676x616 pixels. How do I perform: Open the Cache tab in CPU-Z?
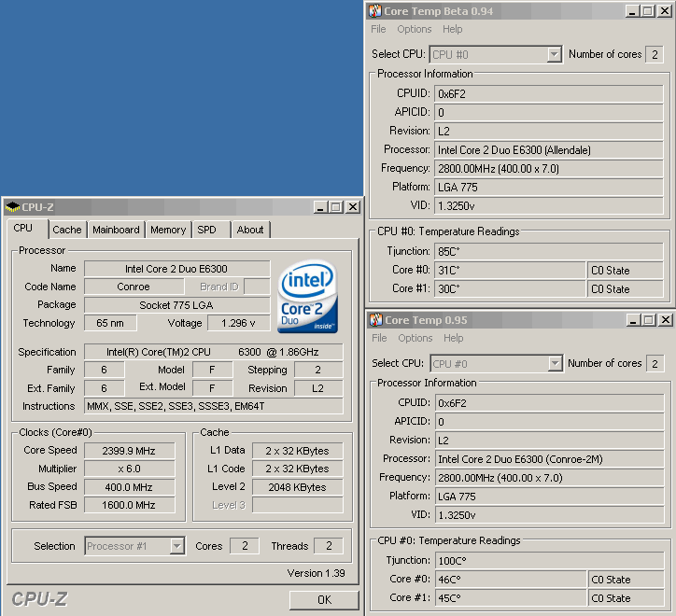click(x=67, y=230)
